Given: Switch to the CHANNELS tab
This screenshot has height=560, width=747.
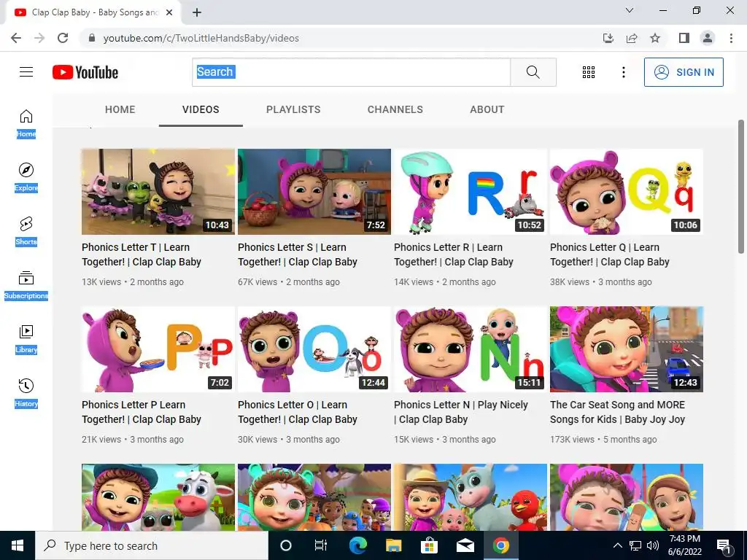Looking at the screenshot, I should (x=395, y=109).
